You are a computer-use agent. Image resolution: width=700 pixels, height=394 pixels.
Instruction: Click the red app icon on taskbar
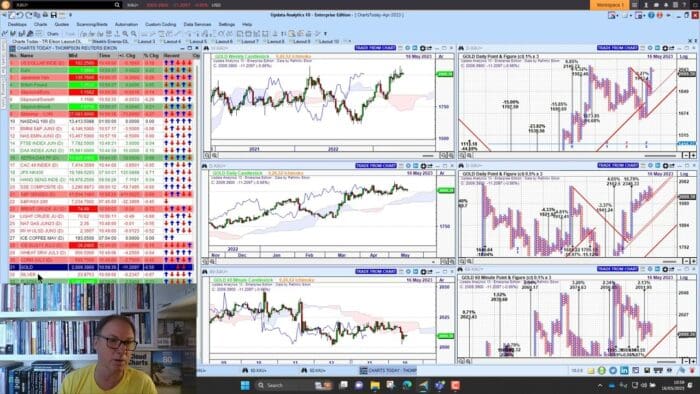(455, 385)
